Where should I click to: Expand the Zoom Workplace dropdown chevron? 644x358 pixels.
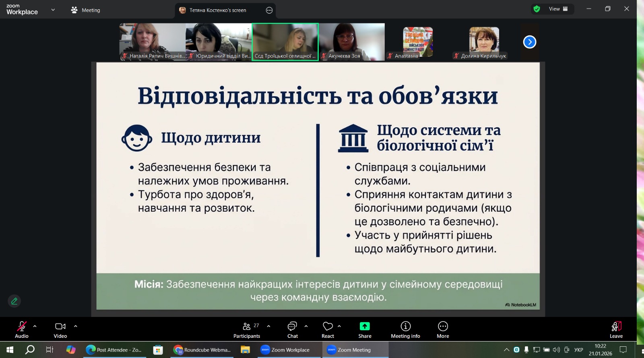[x=53, y=10]
